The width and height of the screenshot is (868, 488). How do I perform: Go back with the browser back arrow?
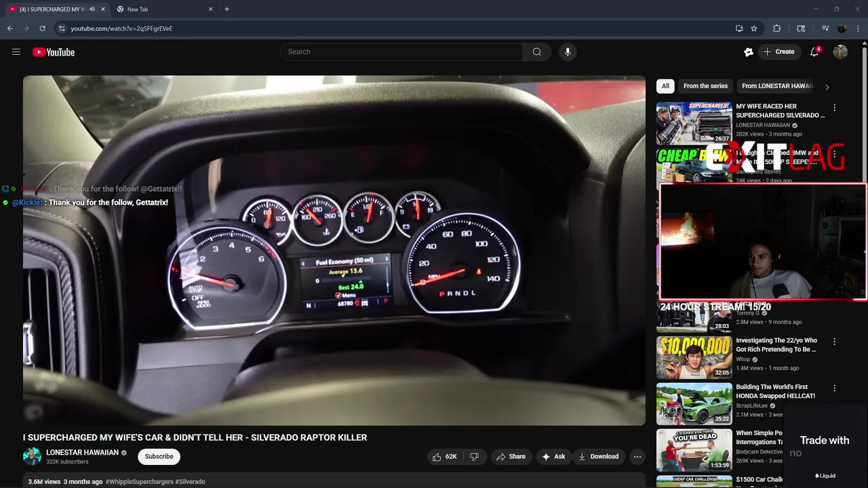click(10, 28)
